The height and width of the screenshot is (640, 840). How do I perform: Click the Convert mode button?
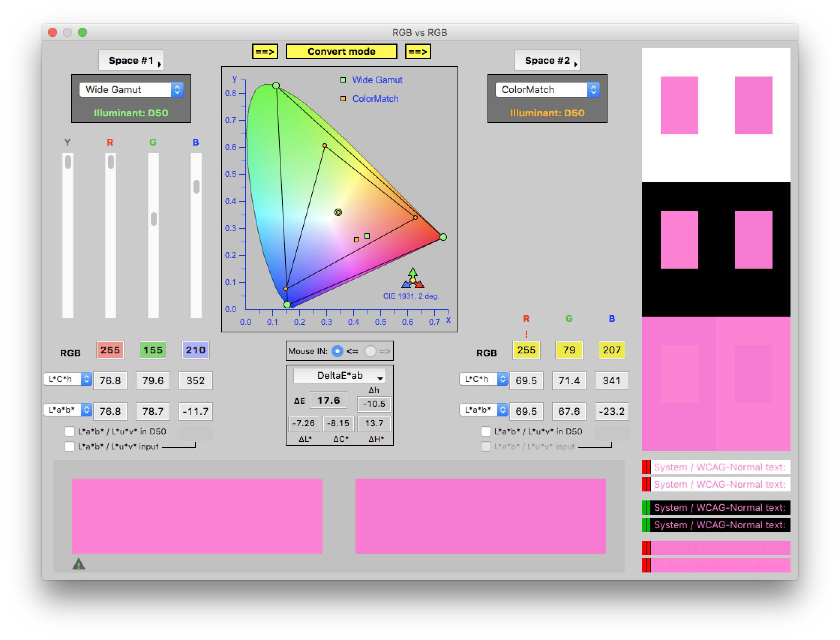coord(341,51)
